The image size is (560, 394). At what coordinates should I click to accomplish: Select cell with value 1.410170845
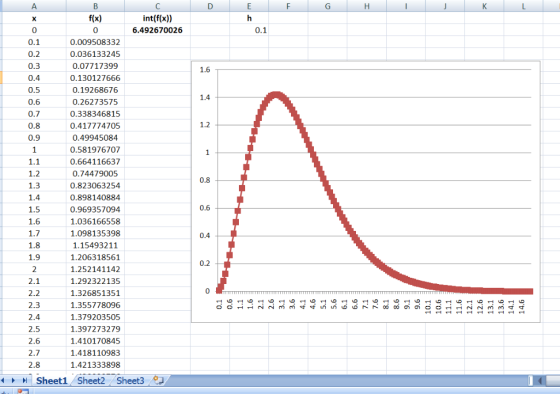pyautogui.click(x=95, y=341)
